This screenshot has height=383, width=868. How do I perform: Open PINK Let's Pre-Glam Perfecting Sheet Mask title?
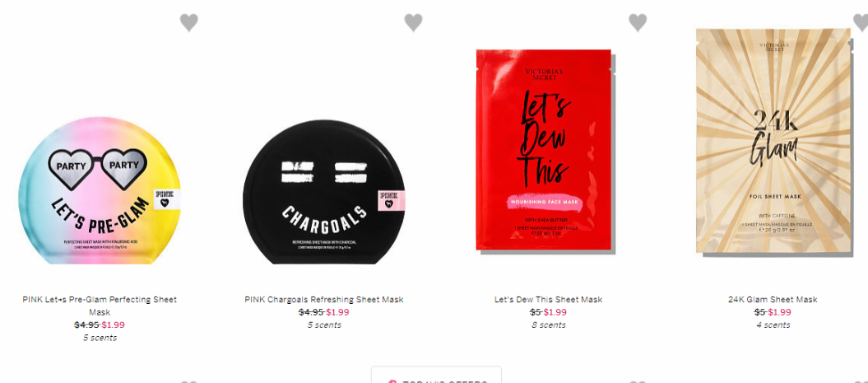[x=100, y=306]
